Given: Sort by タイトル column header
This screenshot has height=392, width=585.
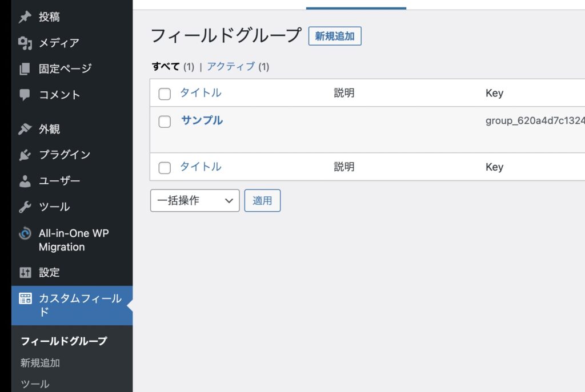Looking at the screenshot, I should tap(201, 93).
